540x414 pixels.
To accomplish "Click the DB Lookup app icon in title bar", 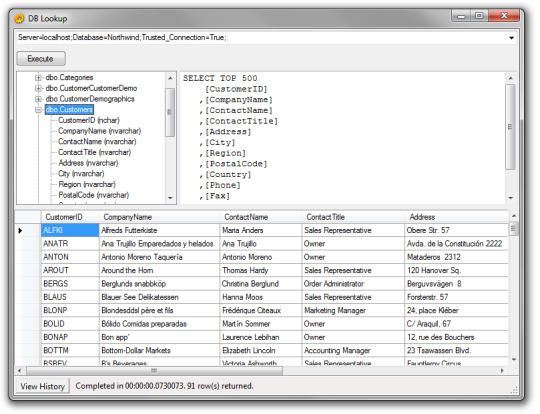I will (x=19, y=18).
